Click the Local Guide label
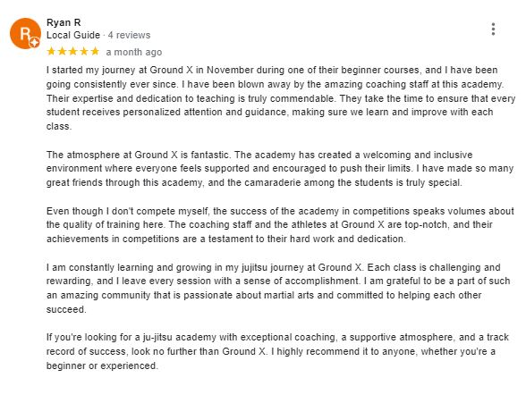This screenshot has width=526, height=420. (x=73, y=35)
